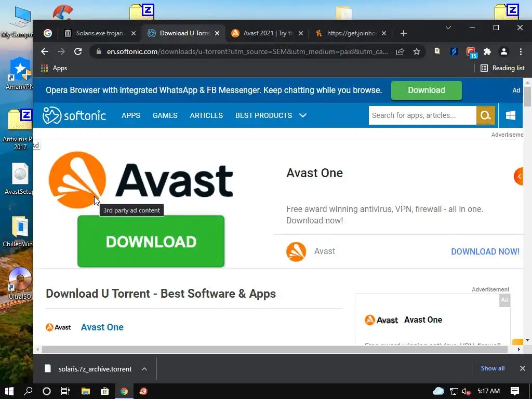Open the notification center icon
The height and width of the screenshot is (399, 532).
click(x=515, y=391)
